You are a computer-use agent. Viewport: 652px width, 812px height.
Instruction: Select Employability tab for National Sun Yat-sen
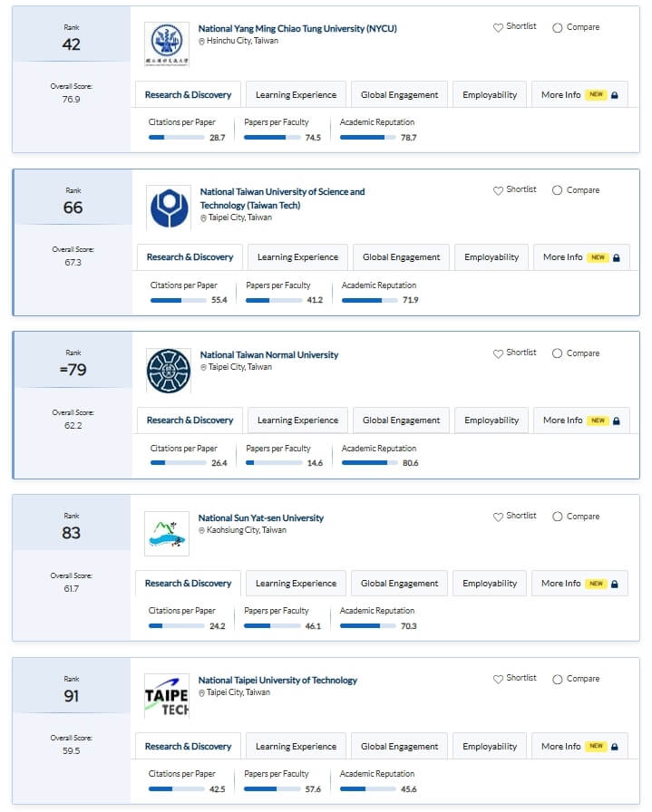(490, 584)
